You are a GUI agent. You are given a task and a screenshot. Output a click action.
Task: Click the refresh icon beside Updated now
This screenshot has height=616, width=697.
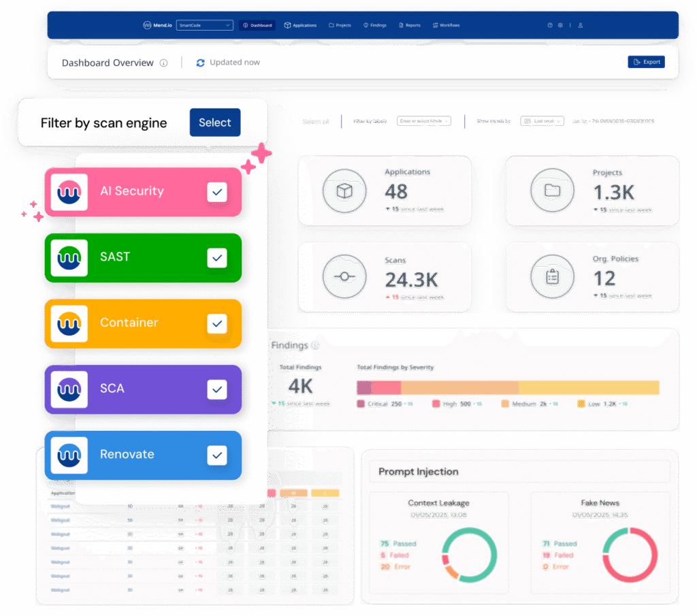(200, 63)
